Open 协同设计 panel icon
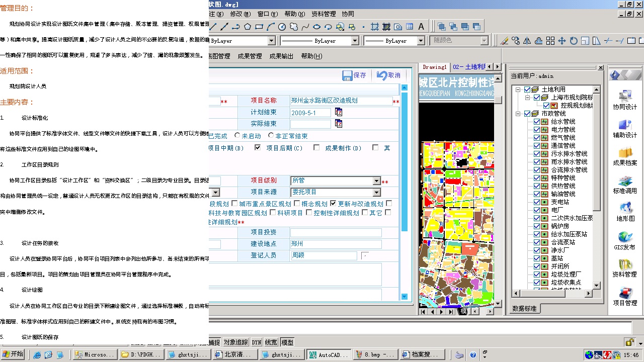Screen dimensions: 644x362 pyautogui.click(x=625, y=100)
